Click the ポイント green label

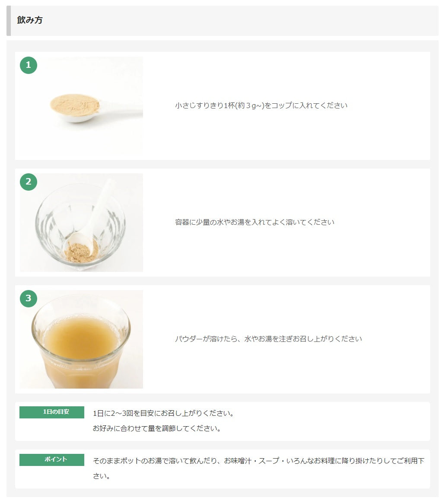52,459
